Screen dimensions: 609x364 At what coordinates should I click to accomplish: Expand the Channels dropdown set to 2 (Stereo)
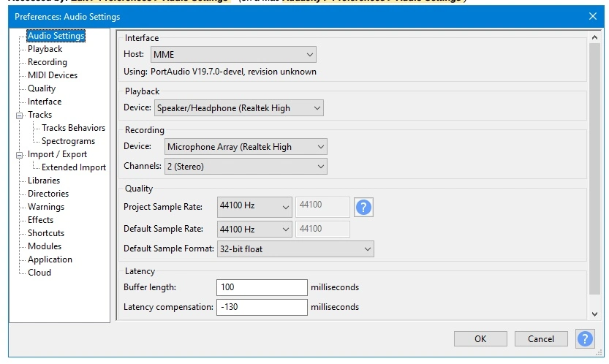(x=246, y=167)
